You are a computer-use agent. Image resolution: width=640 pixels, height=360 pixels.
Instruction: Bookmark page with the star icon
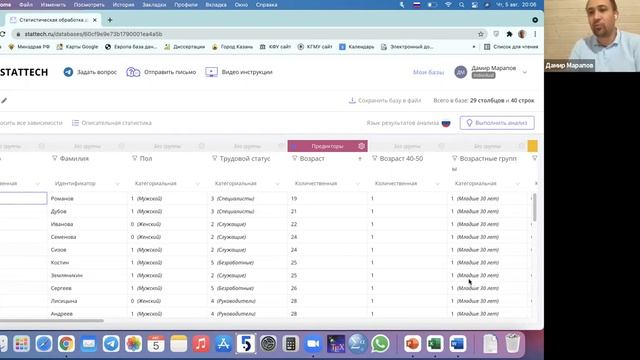point(481,34)
